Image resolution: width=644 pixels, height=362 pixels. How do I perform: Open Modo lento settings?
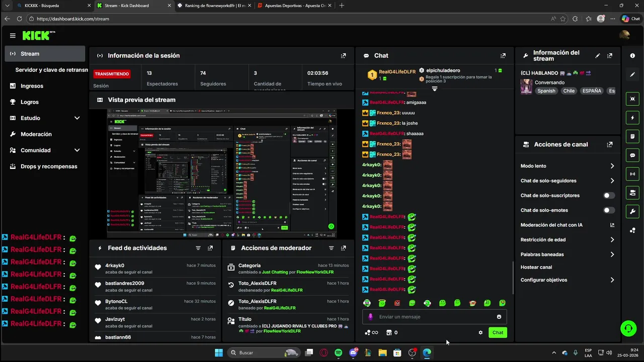568,166
